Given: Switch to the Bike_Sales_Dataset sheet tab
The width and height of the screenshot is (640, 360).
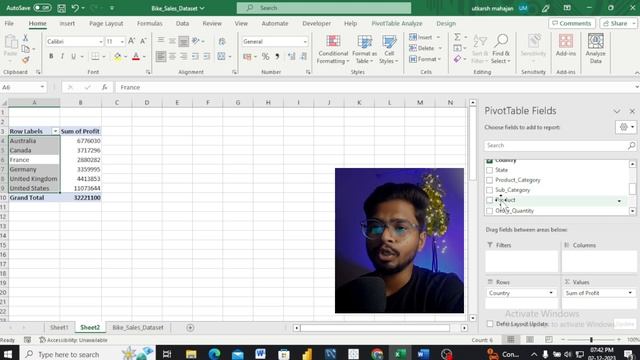Looking at the screenshot, I should pos(138,327).
